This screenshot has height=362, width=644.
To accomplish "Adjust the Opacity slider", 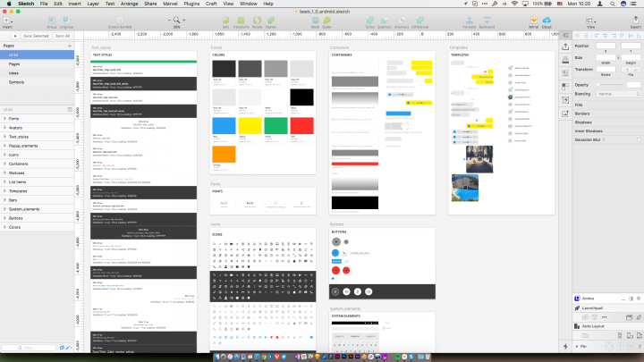I will tap(610, 85).
